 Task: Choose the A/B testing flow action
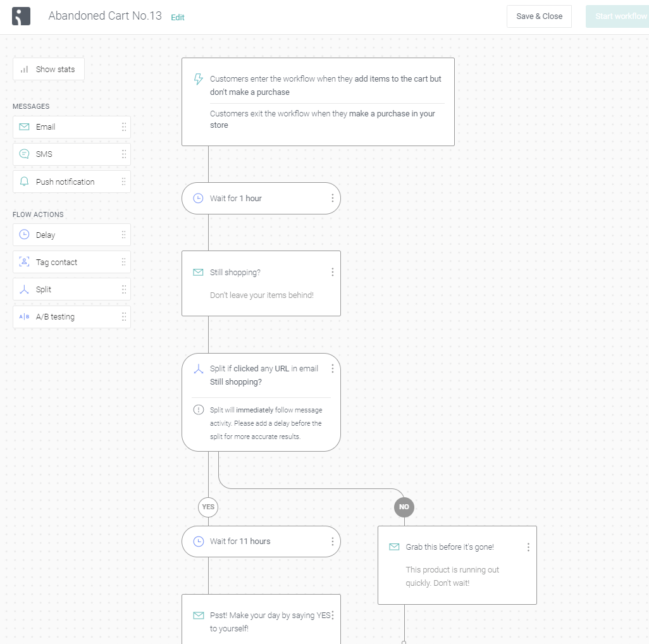coord(71,317)
